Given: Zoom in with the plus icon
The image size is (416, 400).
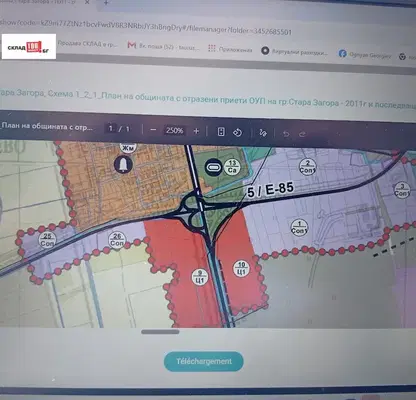Looking at the screenshot, I should (x=196, y=131).
